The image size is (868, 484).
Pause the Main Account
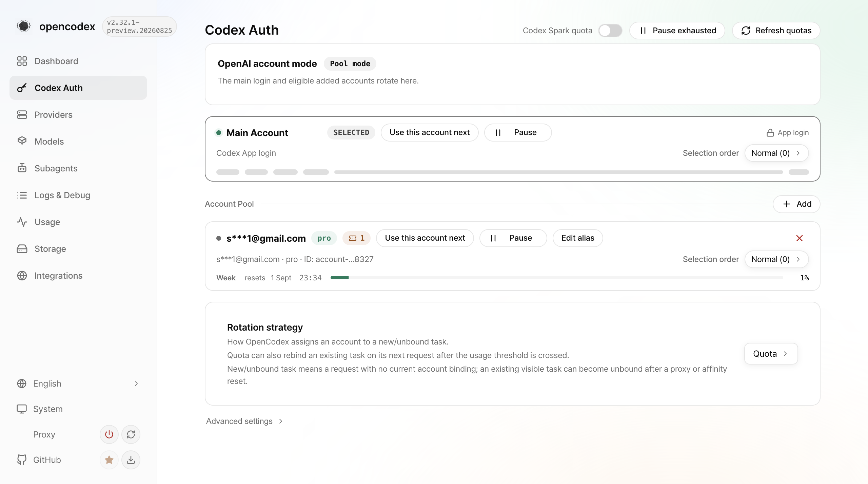click(518, 132)
